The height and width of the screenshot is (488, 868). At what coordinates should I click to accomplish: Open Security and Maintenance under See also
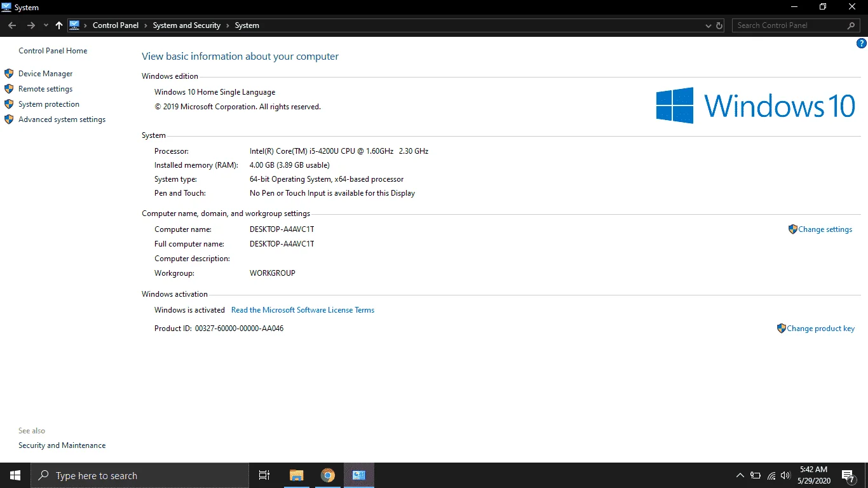click(62, 445)
